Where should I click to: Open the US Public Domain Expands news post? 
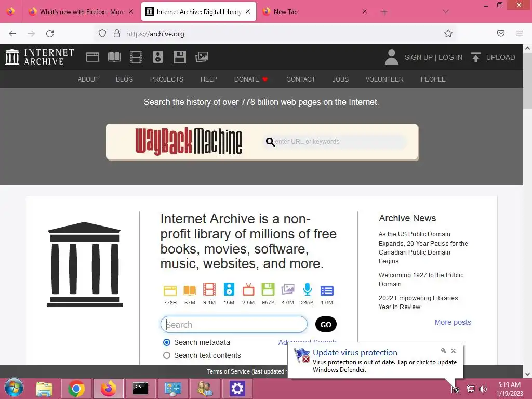tap(423, 248)
